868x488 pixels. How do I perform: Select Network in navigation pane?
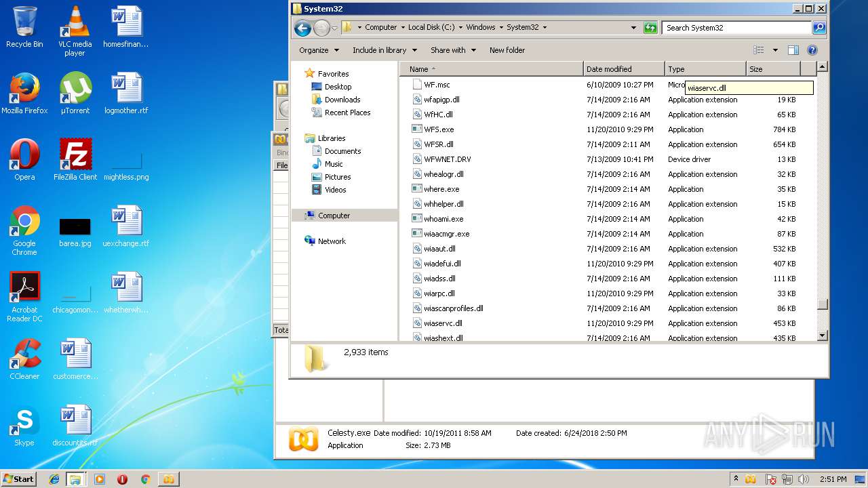332,241
